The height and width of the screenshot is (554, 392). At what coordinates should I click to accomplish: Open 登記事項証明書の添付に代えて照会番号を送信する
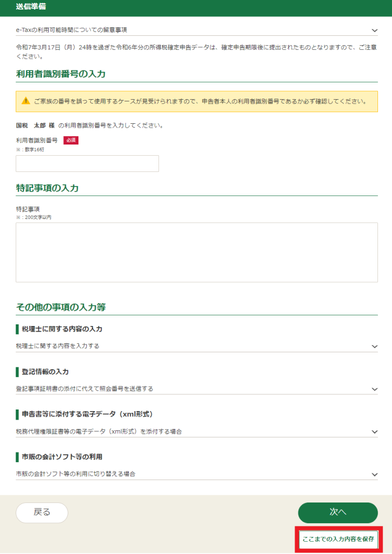[85, 389]
